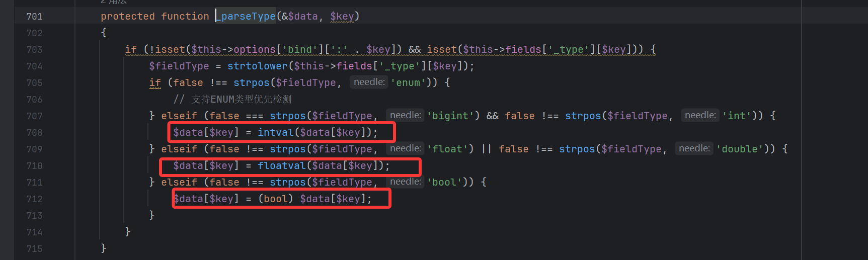Click the Chinese ENUM comment on line 706
The height and width of the screenshot is (260, 868).
[241, 100]
